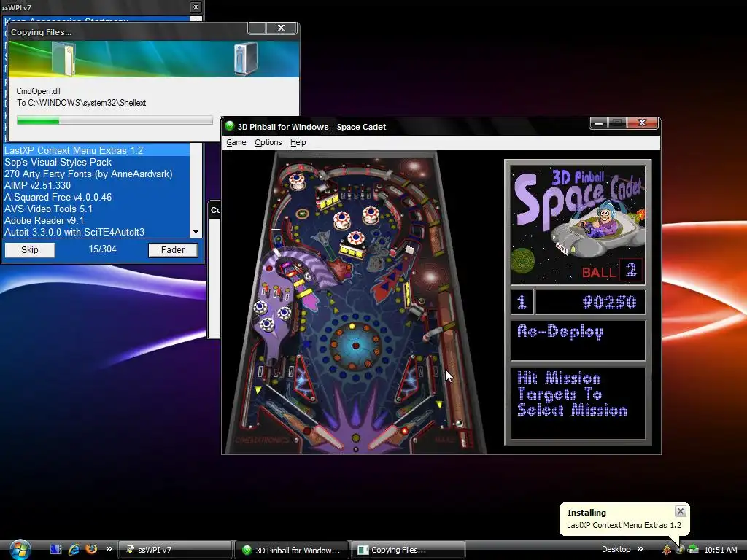Click the Space Cadet logo image

tap(578, 225)
